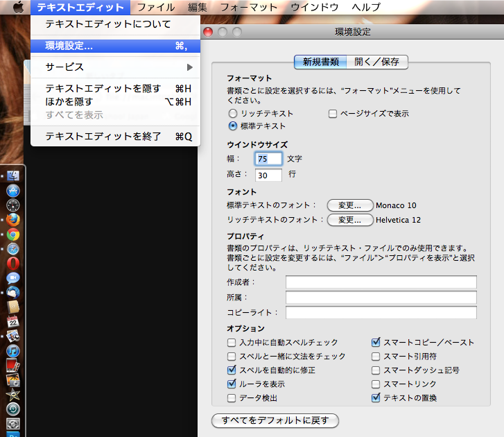Launch Firefox from the dock
This screenshot has width=504, height=437.
click(x=13, y=220)
